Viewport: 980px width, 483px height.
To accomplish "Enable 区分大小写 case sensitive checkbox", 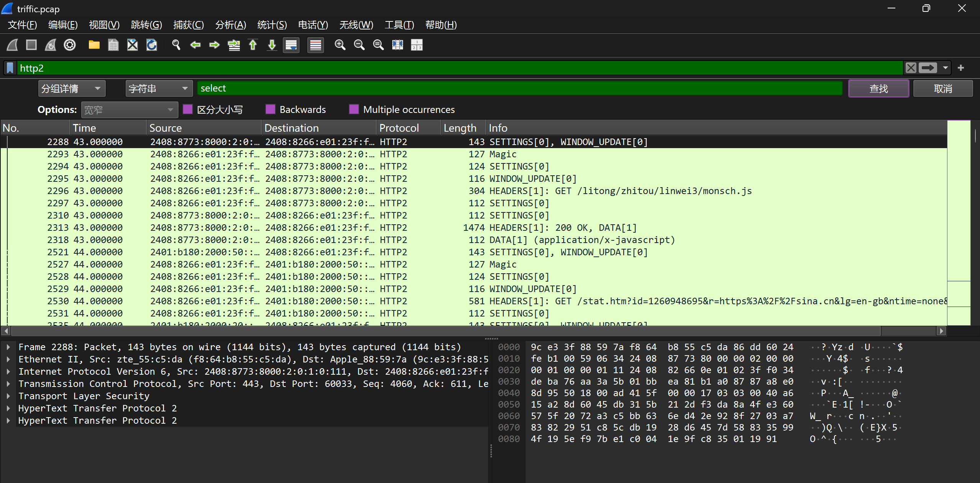I will point(188,109).
